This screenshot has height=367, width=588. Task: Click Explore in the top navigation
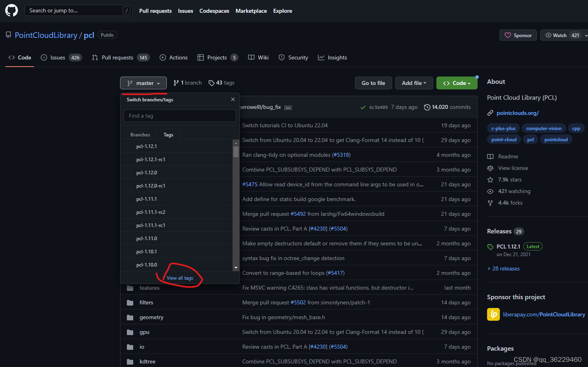tap(282, 11)
